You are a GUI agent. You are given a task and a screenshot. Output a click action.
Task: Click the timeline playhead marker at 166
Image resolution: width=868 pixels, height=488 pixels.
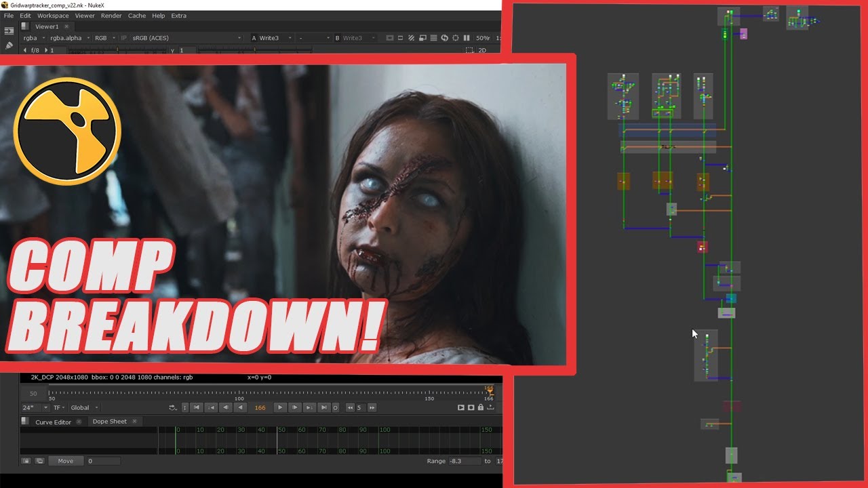(489, 392)
